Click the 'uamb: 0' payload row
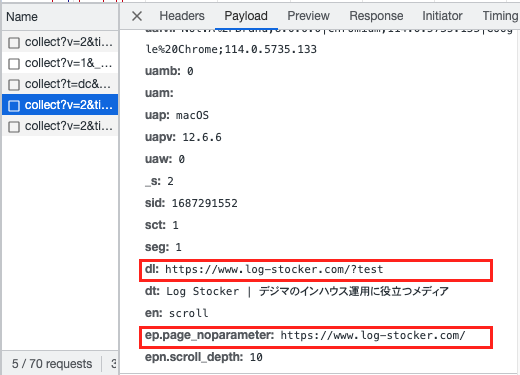 point(169,71)
